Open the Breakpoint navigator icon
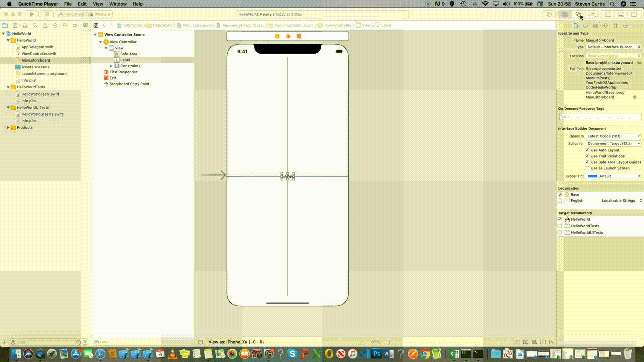Screen dimensions: 644x362 (x=74, y=25)
